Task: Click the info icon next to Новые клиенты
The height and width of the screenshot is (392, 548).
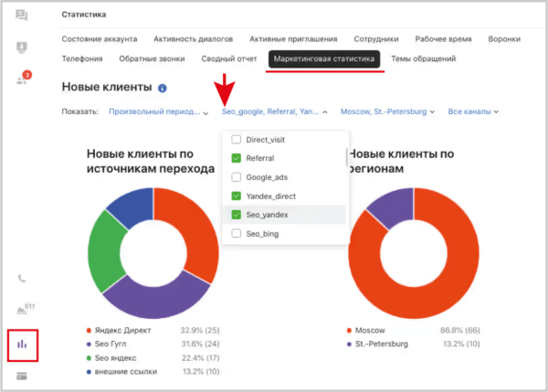Action: [163, 88]
